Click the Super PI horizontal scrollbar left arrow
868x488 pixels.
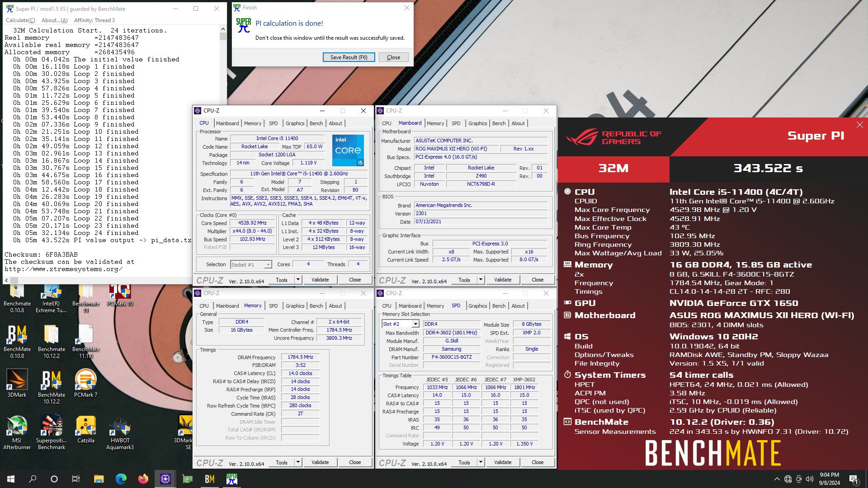point(6,280)
